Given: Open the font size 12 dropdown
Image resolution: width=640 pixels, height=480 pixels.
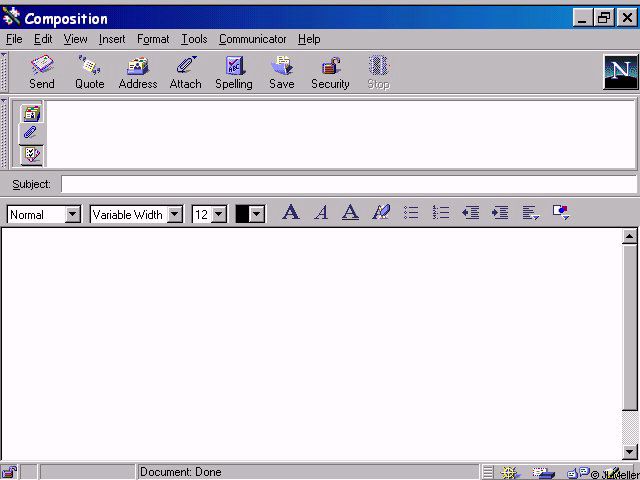Looking at the screenshot, I should pos(219,214).
